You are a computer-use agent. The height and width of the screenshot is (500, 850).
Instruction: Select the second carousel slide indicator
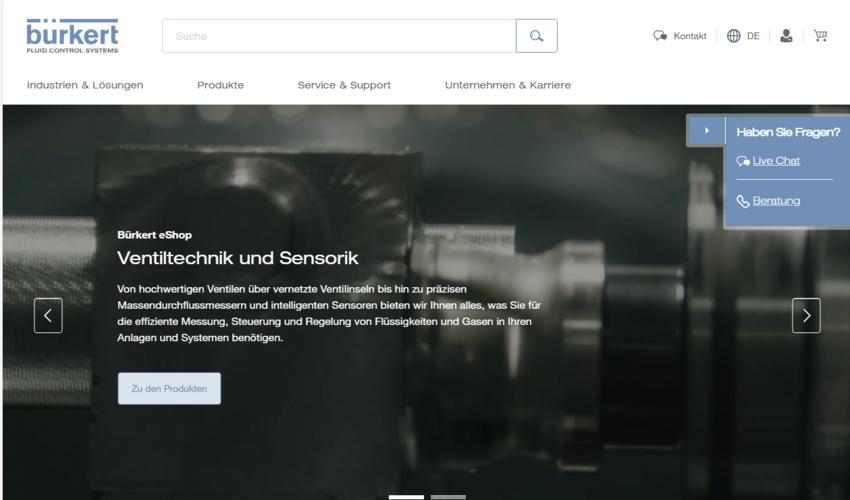pos(448,497)
